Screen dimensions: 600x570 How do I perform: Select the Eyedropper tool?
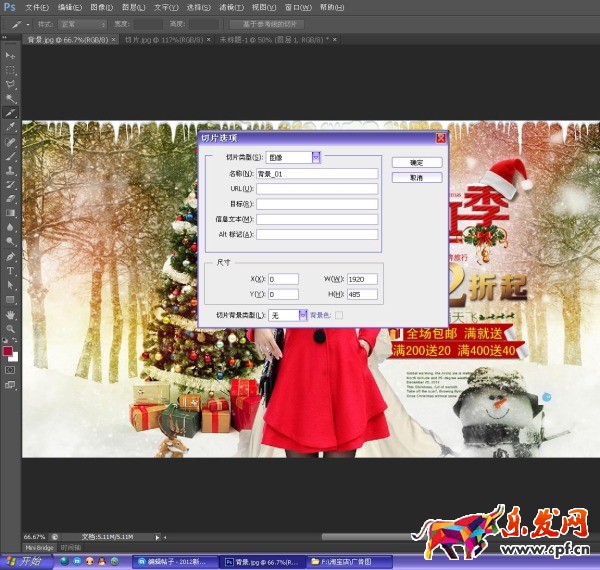pos(10,127)
